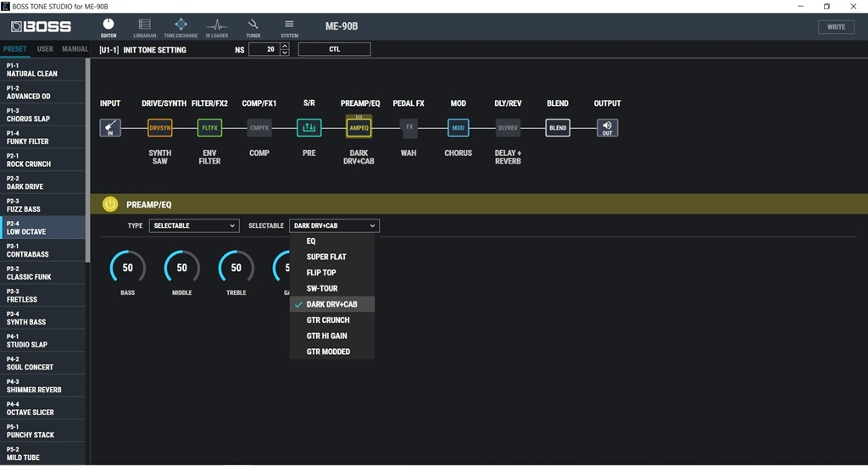This screenshot has height=466, width=868.
Task: Select preset P4-2 SOUL CONCERT
Action: click(42, 363)
